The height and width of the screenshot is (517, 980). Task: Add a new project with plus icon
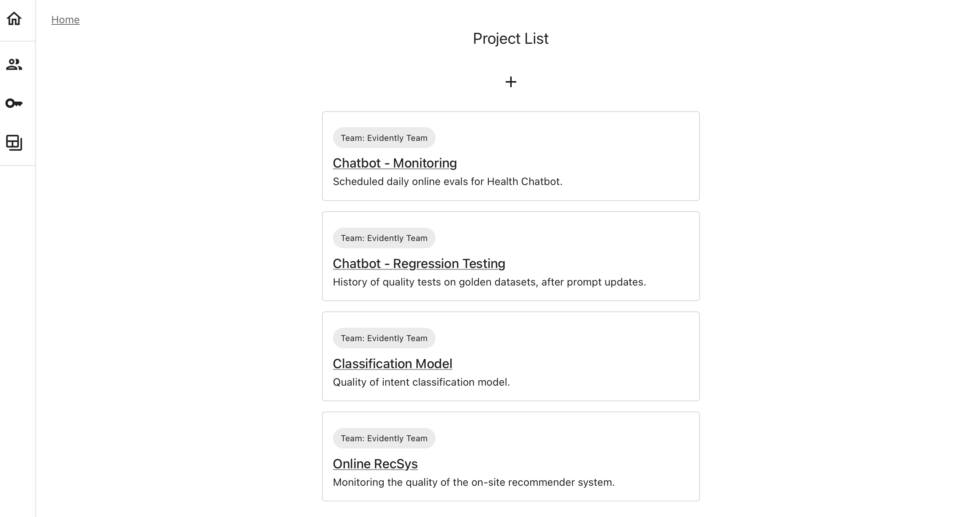tap(511, 82)
